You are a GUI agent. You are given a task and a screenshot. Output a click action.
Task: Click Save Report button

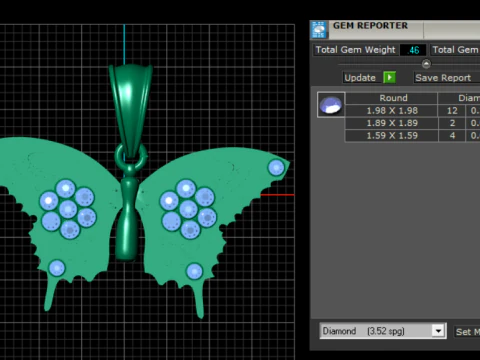tap(443, 78)
